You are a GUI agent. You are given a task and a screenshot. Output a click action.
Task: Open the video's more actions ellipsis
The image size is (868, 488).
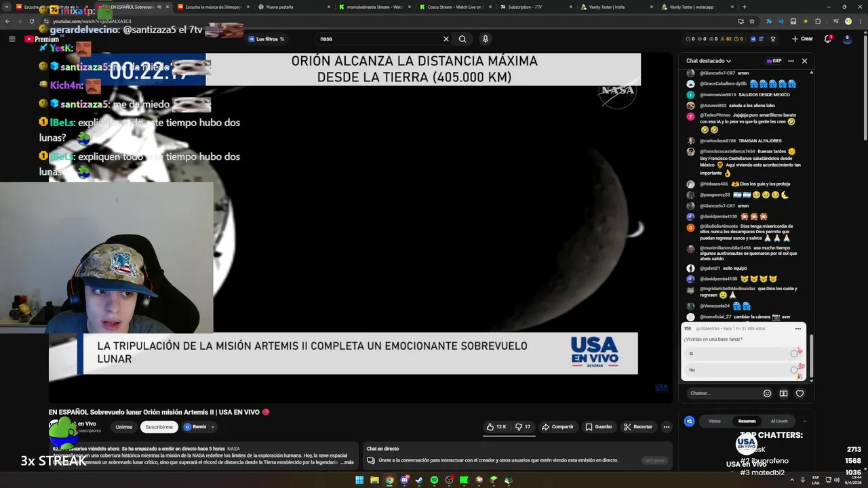tap(667, 427)
